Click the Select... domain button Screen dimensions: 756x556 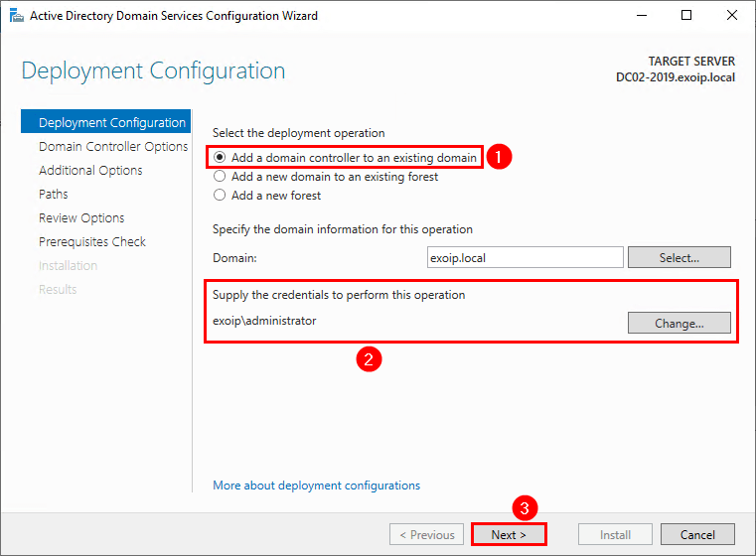tap(680, 257)
